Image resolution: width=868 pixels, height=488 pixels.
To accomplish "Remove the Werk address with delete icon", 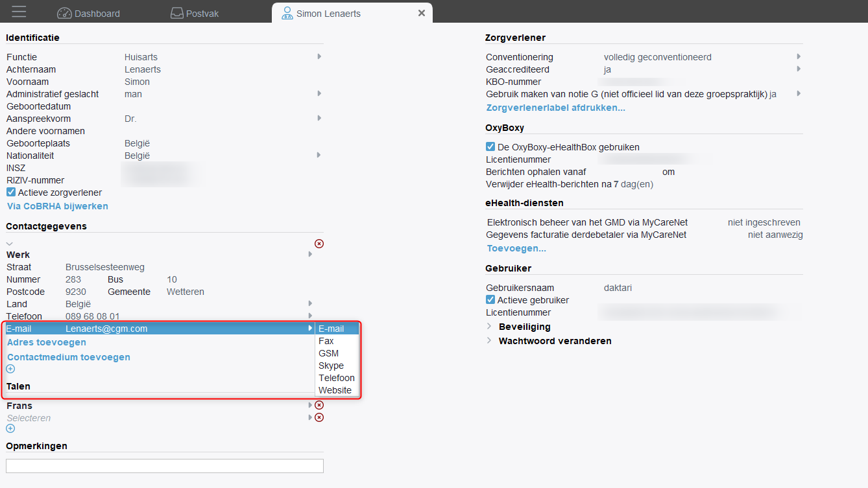I will pyautogui.click(x=319, y=244).
